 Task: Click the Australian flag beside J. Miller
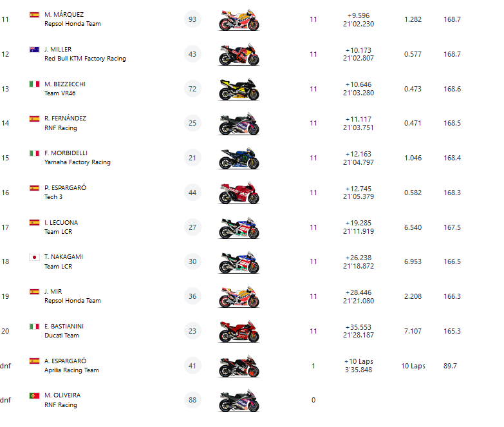point(34,49)
